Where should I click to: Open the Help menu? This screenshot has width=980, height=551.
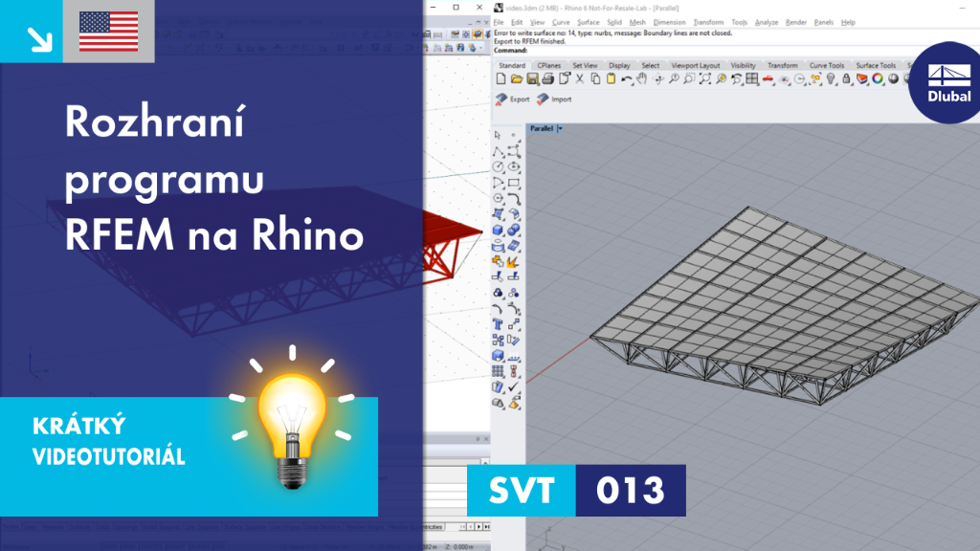pyautogui.click(x=848, y=23)
